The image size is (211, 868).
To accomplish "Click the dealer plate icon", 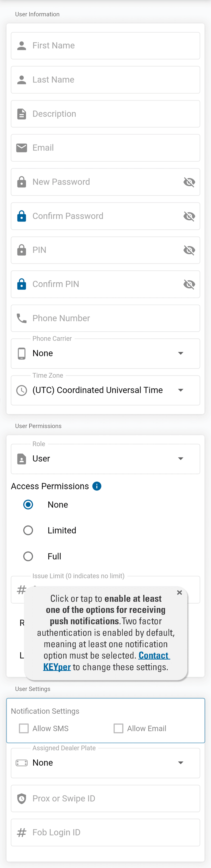I will 21,763.
